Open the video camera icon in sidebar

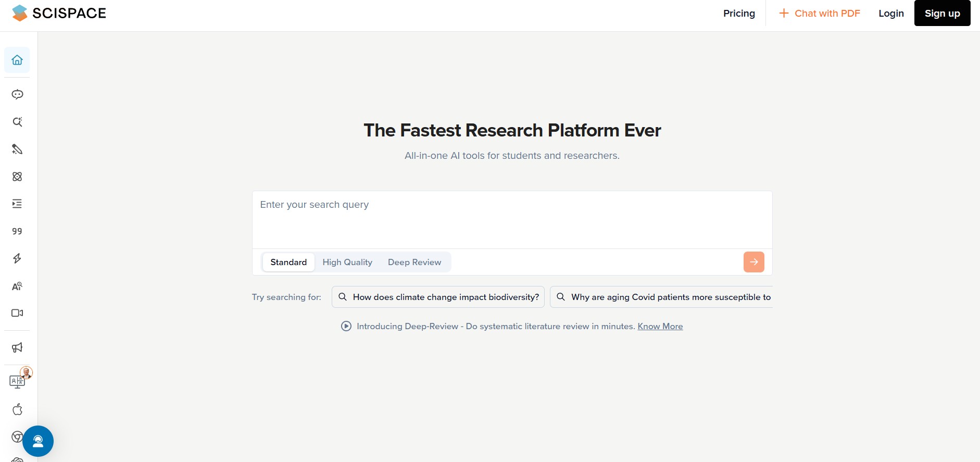tap(17, 313)
